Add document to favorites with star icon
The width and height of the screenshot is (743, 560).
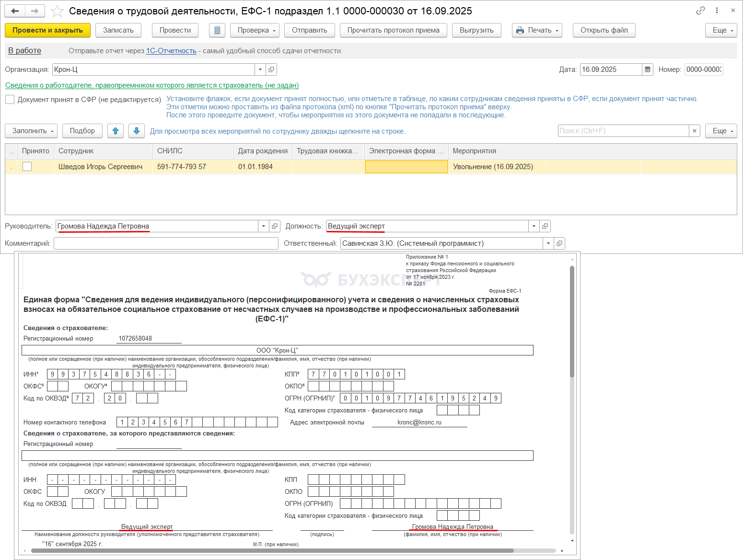[57, 11]
